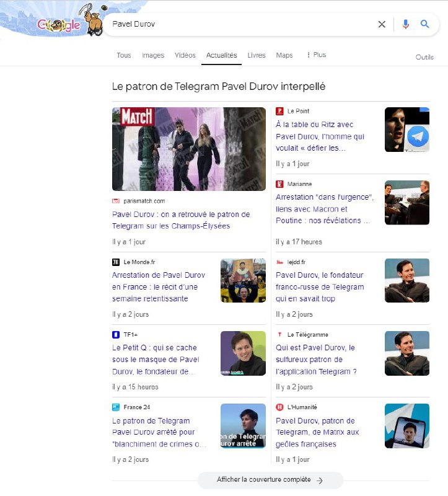Open TF1+ Le Petit Q article
448x496 pixels.
156,360
